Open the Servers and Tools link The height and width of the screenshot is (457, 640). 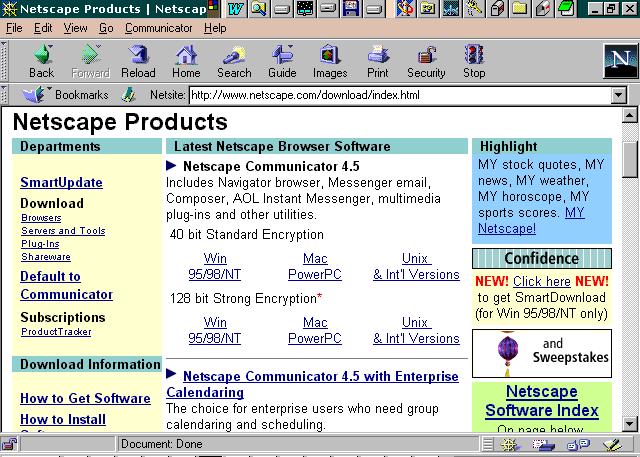coord(63,231)
